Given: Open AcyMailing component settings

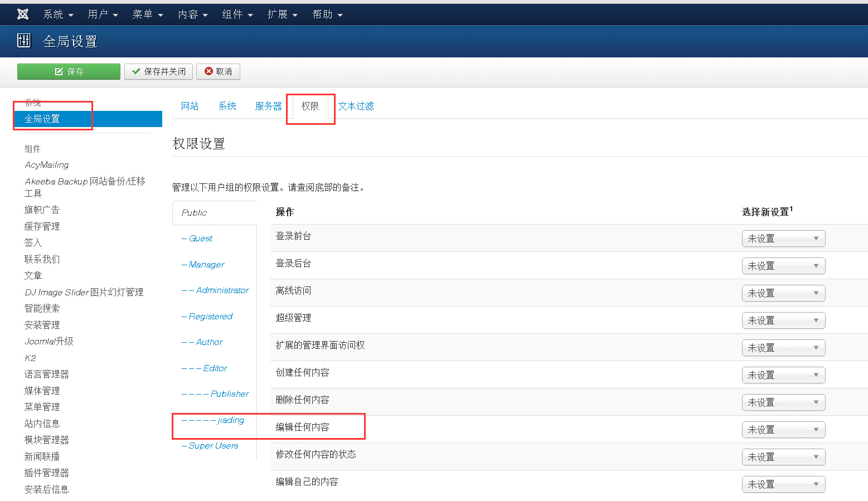Looking at the screenshot, I should point(47,165).
